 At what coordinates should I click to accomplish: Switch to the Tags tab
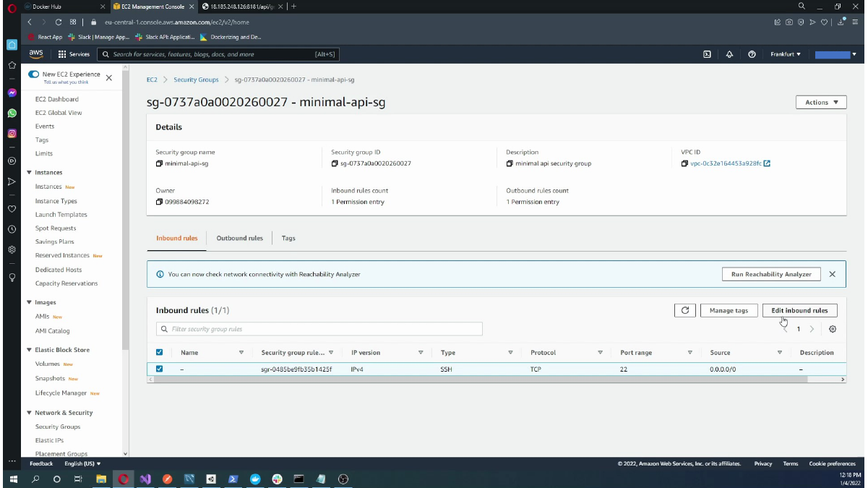(288, 238)
